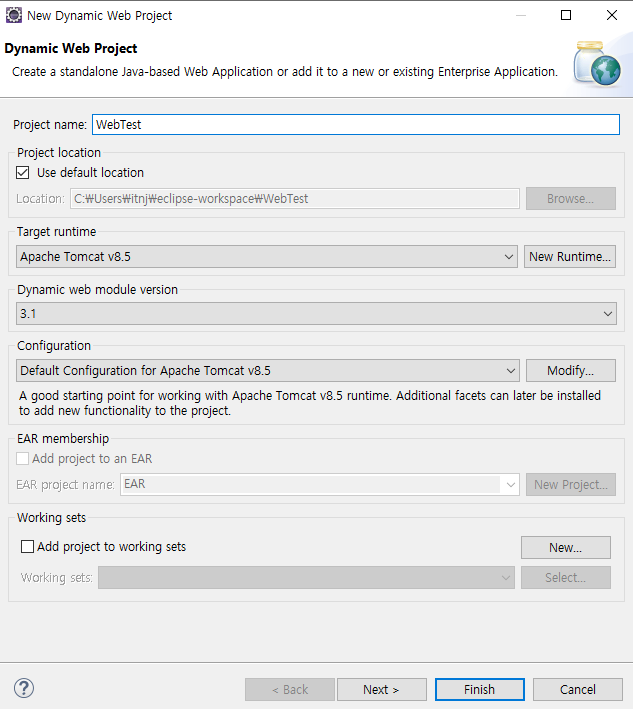This screenshot has width=633, height=709.
Task: Maximize the New Dynamic Web Project window
Action: tap(566, 15)
